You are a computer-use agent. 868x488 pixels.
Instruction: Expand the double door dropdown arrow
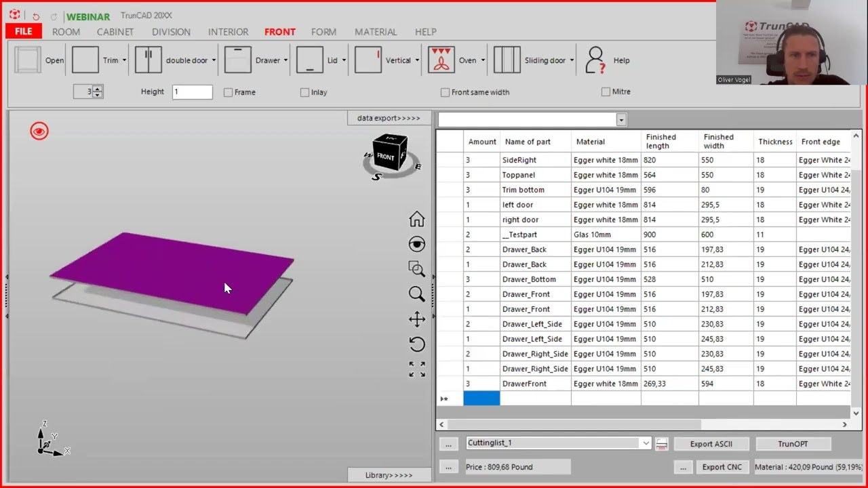click(214, 60)
